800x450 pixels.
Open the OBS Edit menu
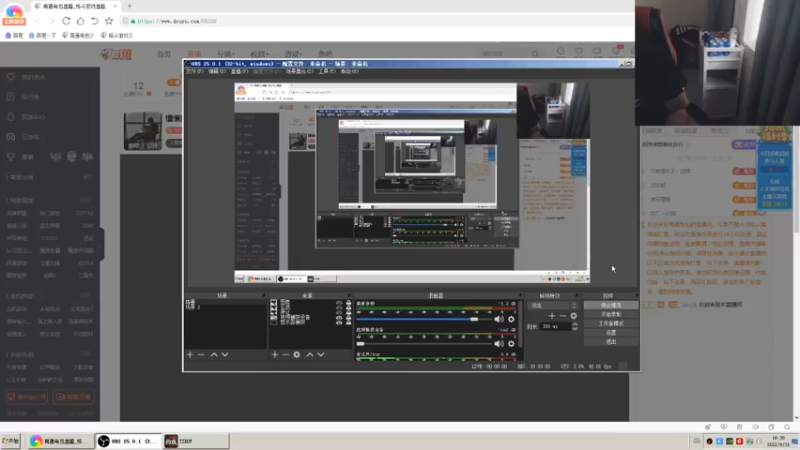tap(217, 71)
